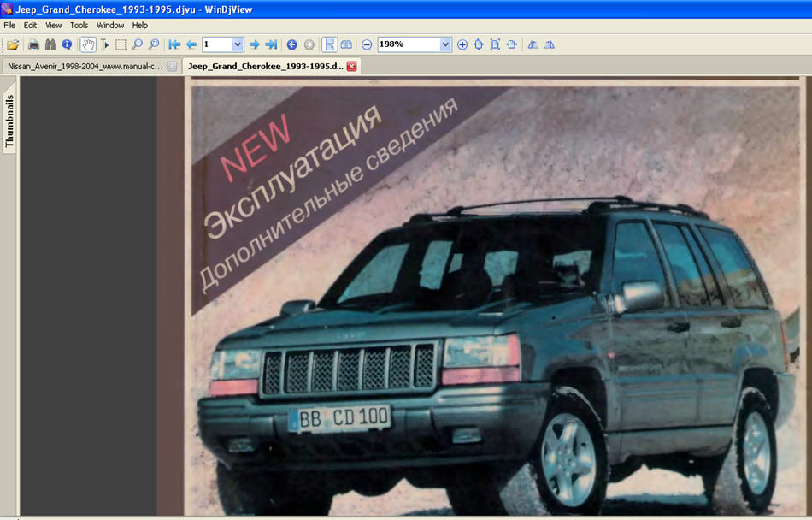
Task: Click the WinDjView title bar icon
Action: (x=7, y=9)
